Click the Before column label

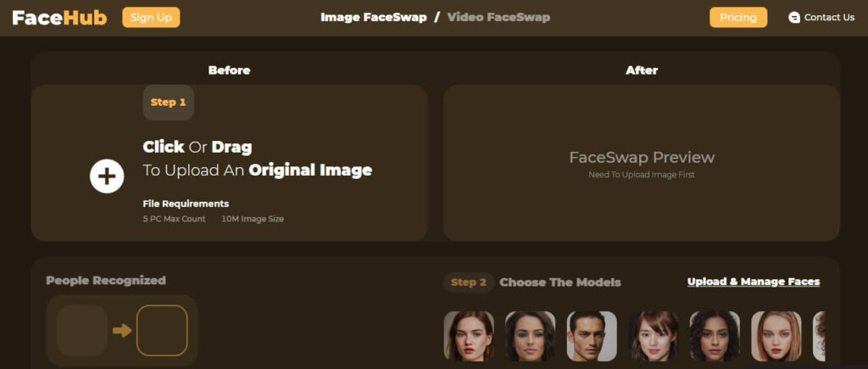pos(229,70)
